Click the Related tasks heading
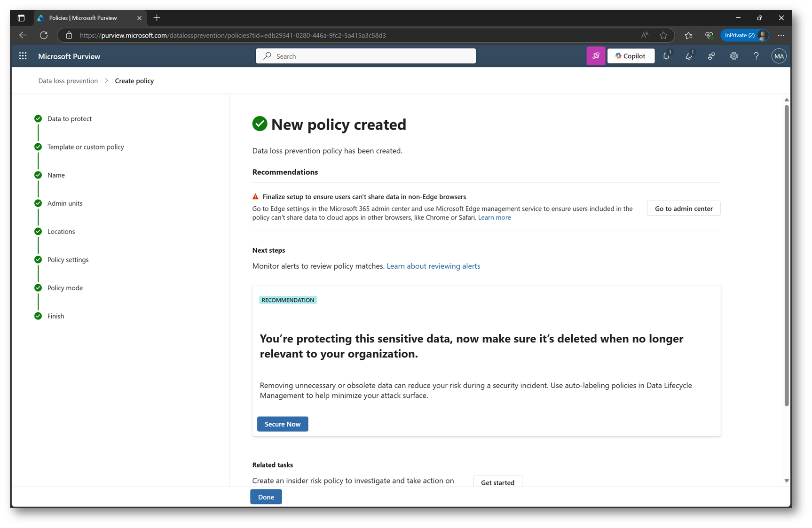The width and height of the screenshot is (812, 528). (272, 465)
